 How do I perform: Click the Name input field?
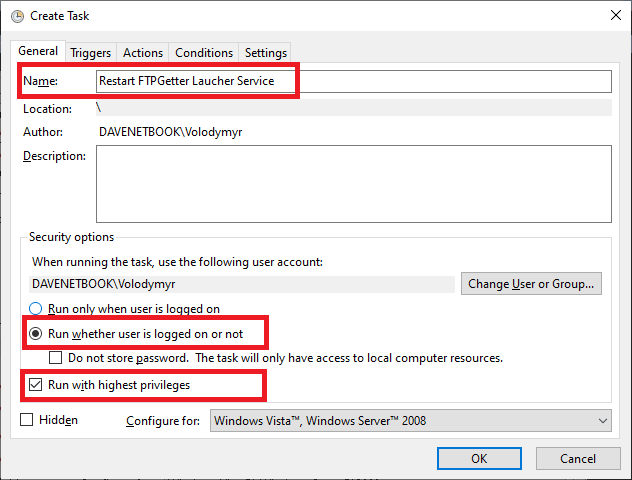(x=353, y=81)
